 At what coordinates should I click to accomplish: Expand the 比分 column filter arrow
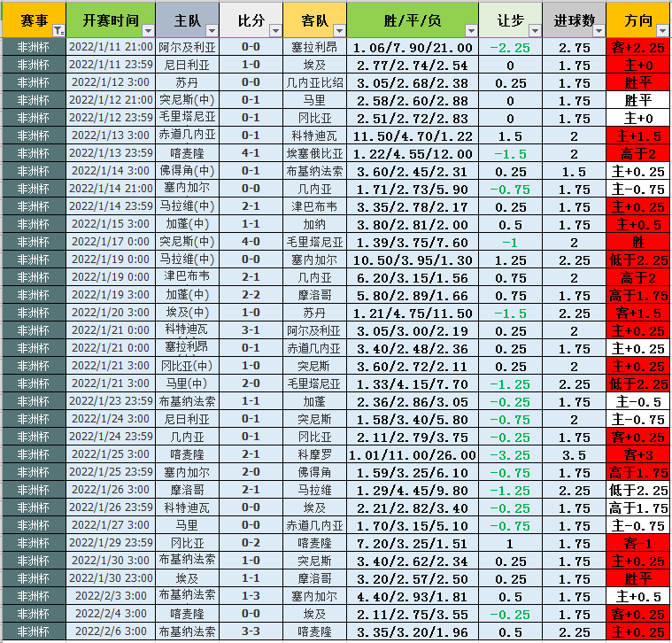coord(275,31)
